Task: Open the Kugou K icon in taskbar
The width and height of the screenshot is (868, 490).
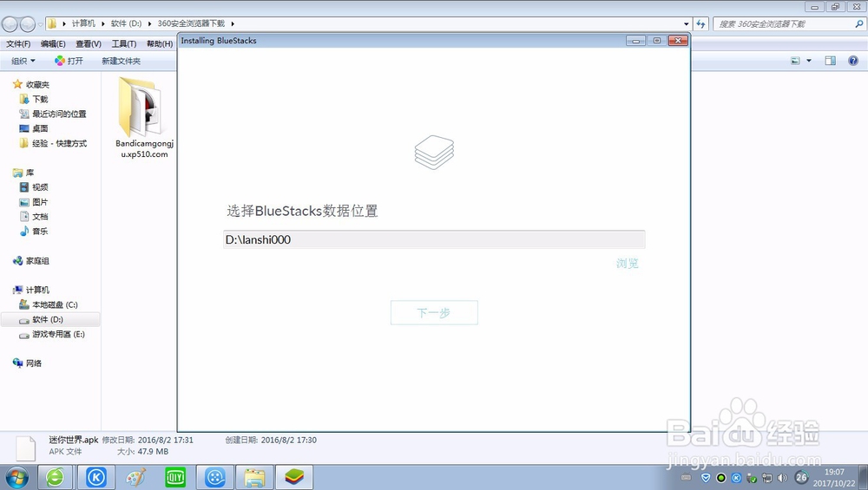Action: tap(95, 477)
